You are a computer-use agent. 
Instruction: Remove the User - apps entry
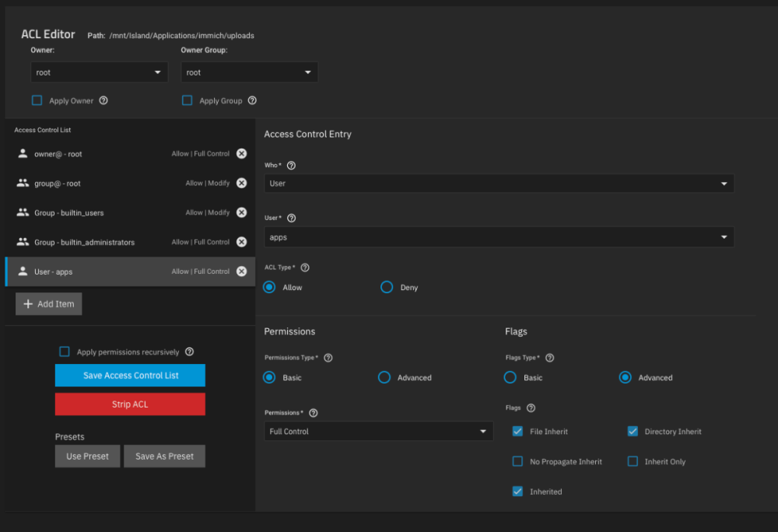coord(241,271)
